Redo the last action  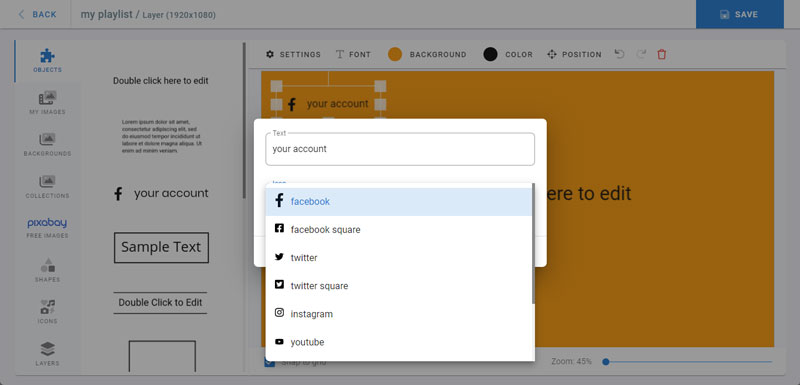(641, 54)
